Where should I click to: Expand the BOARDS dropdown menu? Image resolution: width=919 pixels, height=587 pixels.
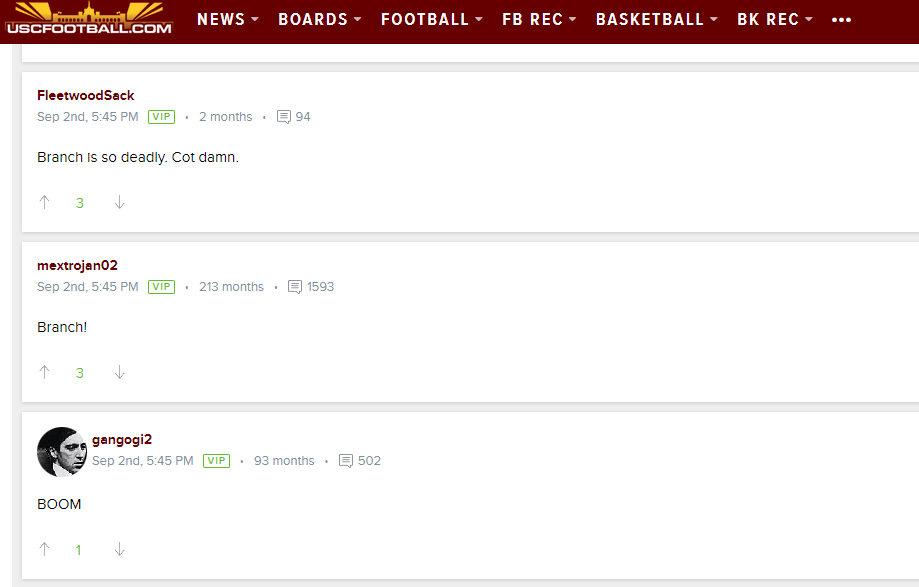tap(319, 19)
